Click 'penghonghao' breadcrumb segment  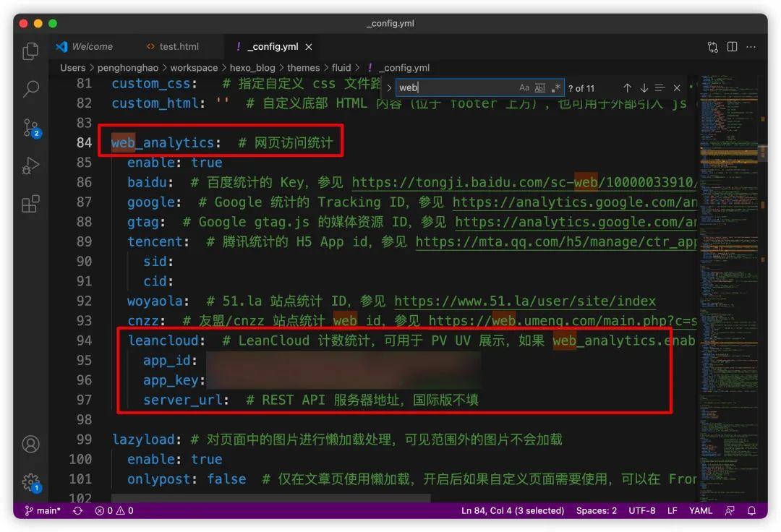pyautogui.click(x=127, y=68)
